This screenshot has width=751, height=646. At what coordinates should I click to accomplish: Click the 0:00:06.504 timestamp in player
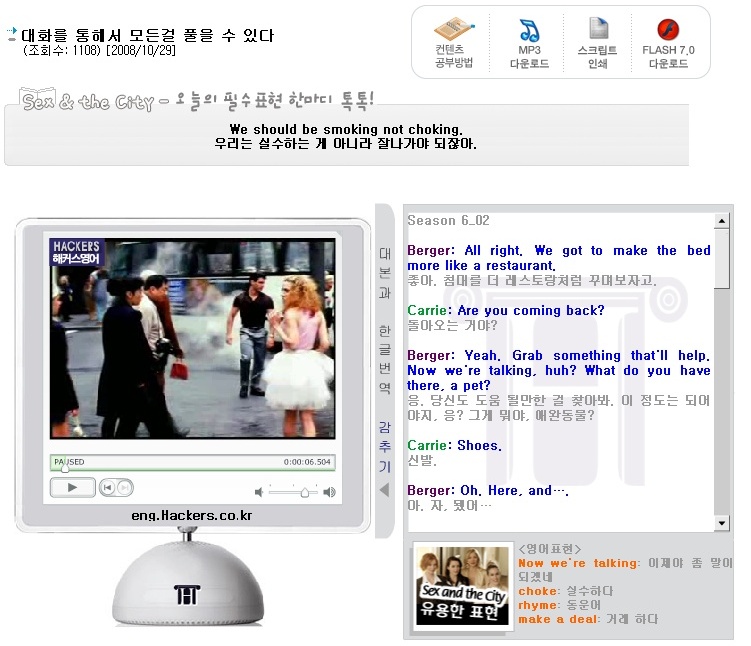point(307,462)
